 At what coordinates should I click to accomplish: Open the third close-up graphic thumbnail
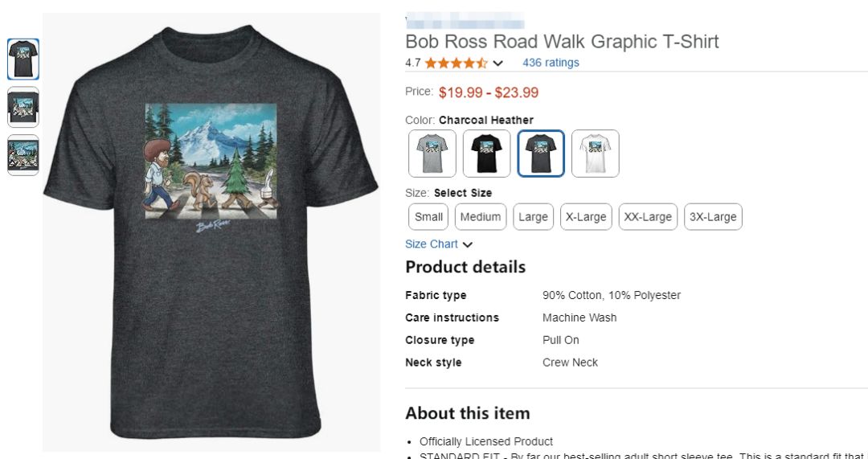click(23, 154)
